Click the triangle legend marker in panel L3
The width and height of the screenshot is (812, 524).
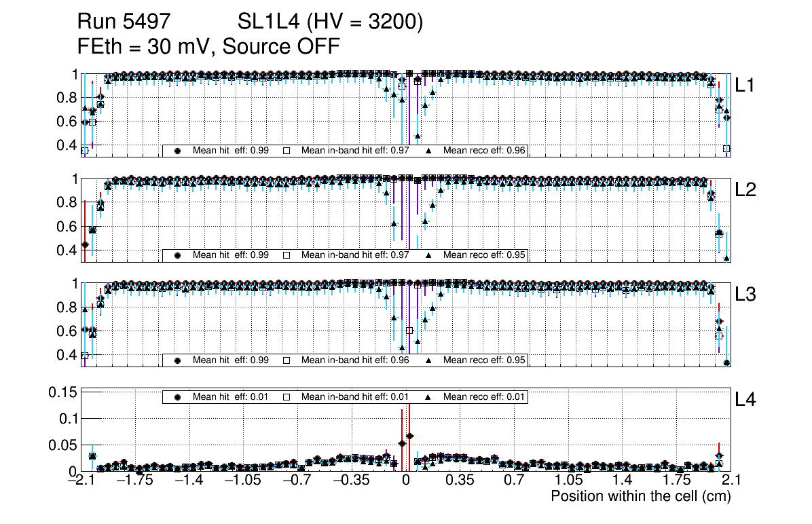[x=428, y=360]
